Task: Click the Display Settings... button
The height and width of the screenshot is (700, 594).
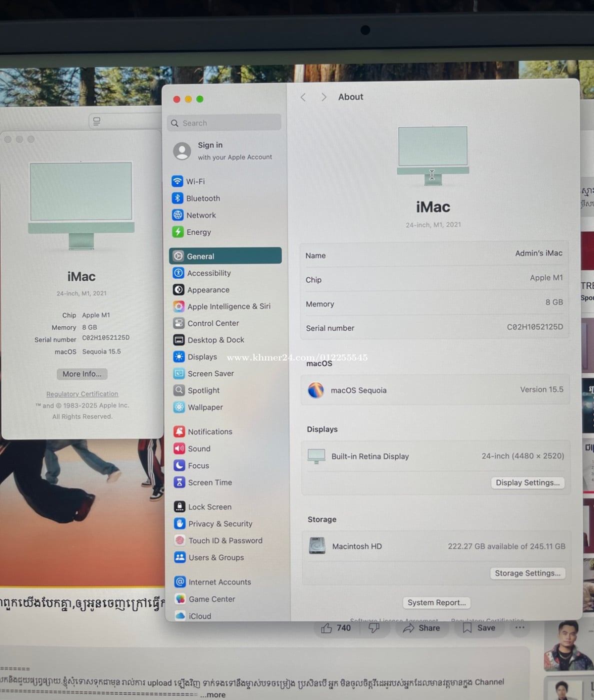Action: click(x=527, y=482)
